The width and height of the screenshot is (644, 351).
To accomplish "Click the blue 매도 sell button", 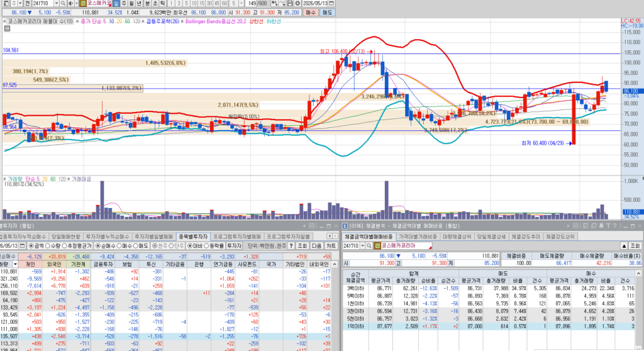I will (x=327, y=13).
